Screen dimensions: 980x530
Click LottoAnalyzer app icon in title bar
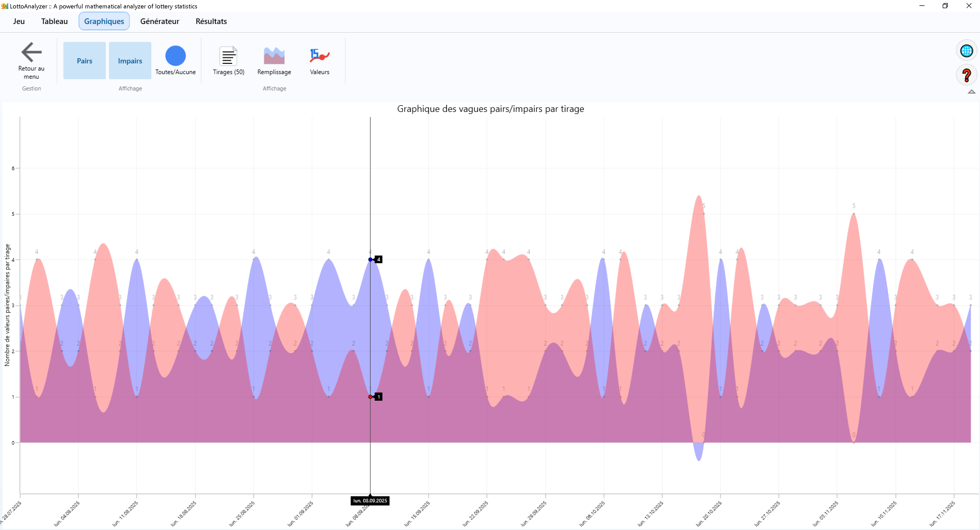point(5,6)
